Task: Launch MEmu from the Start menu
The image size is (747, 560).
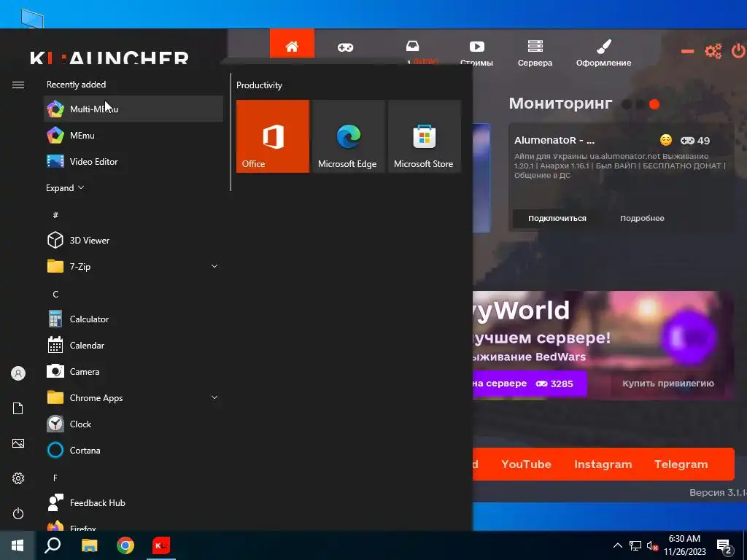Action: point(133,135)
